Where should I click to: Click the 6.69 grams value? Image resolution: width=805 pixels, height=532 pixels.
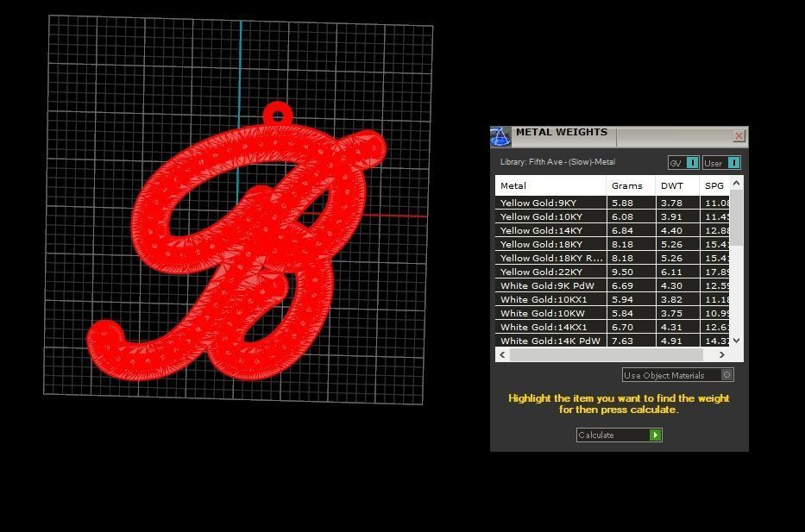click(x=622, y=286)
